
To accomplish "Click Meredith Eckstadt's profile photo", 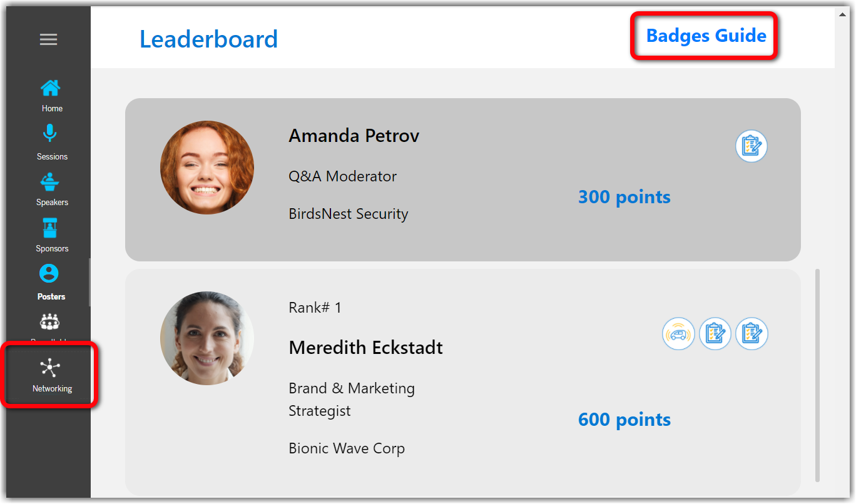I will click(x=207, y=338).
